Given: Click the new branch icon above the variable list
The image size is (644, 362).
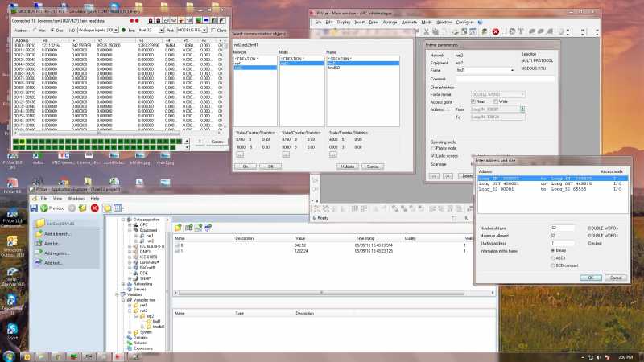Looking at the screenshot, I should [178, 228].
